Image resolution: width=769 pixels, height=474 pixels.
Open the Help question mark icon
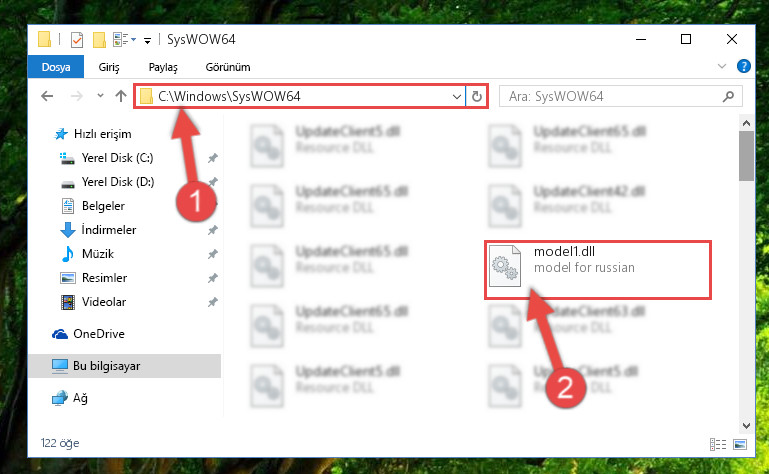(x=743, y=66)
